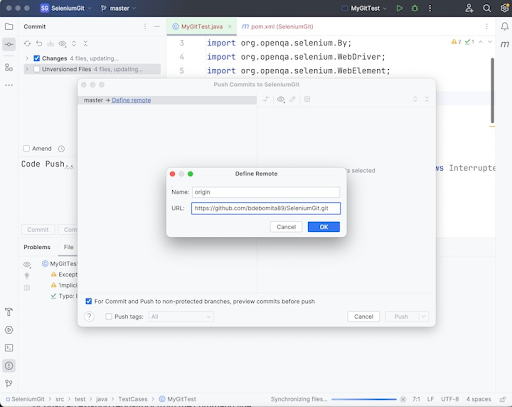Select the Problems tab
Screen dimensions: 512x407
pyautogui.click(x=37, y=247)
